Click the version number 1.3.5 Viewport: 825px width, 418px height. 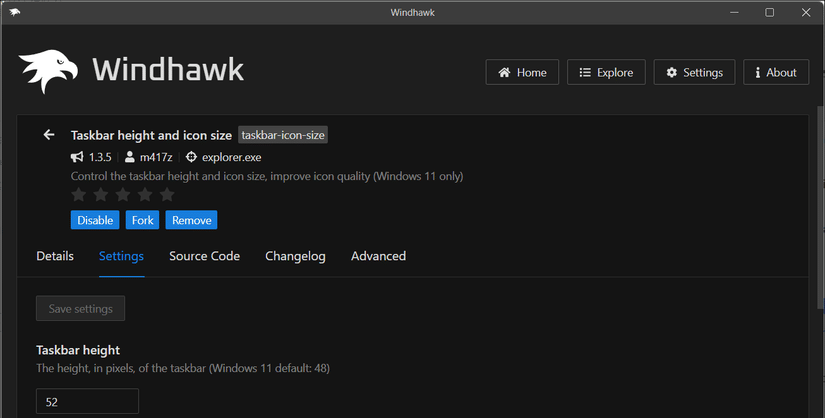tap(100, 157)
